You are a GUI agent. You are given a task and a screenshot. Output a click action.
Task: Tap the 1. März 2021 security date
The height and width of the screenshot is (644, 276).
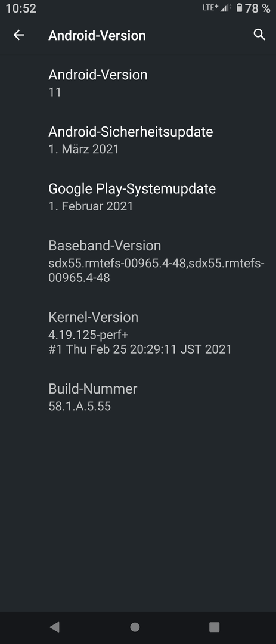coord(84,149)
